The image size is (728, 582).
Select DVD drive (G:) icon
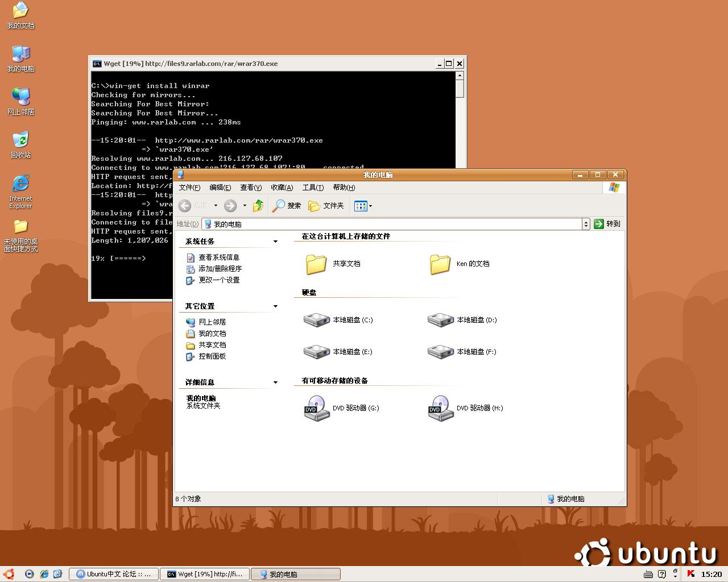point(317,408)
